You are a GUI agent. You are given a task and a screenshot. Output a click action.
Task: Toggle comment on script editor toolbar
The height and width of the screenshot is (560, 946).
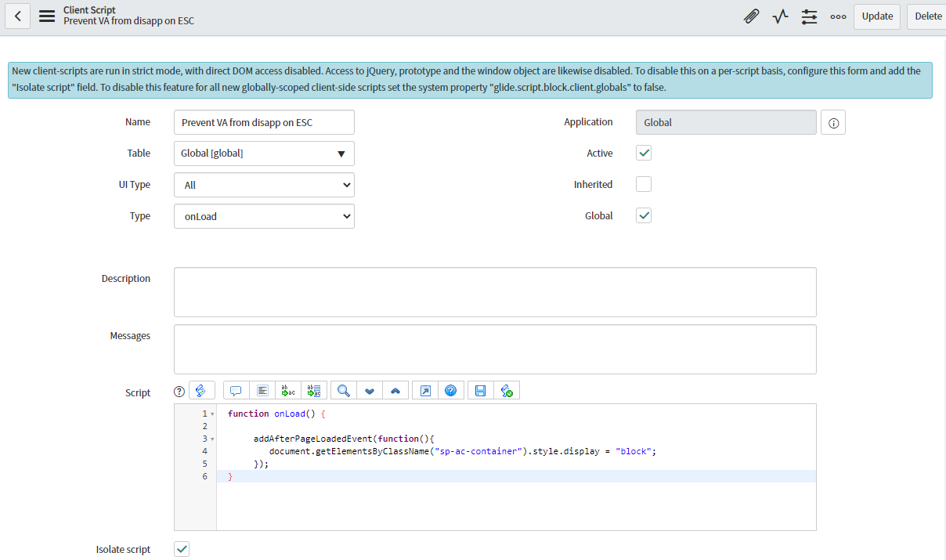point(236,390)
